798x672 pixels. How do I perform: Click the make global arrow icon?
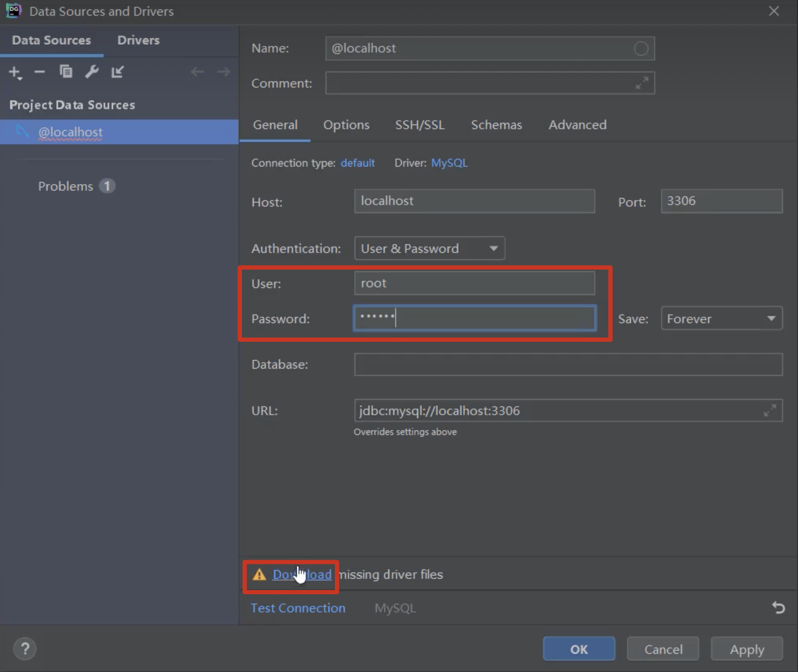click(x=117, y=71)
